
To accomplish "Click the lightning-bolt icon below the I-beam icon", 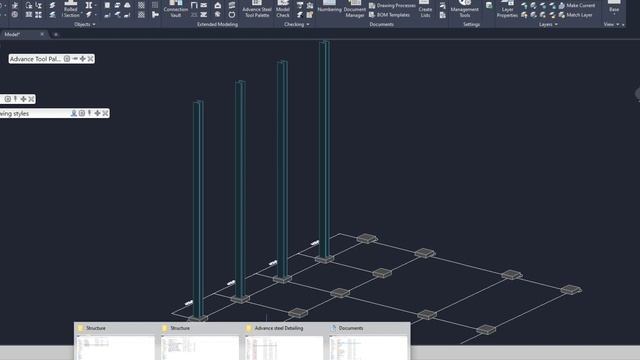I will (x=89, y=15).
